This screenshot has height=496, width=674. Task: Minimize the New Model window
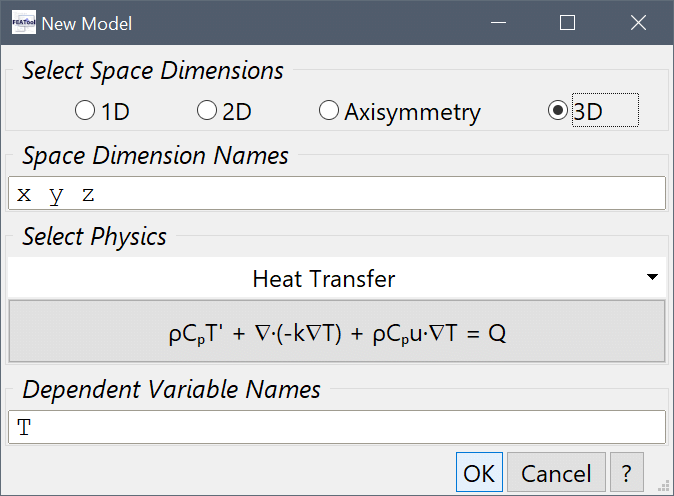(497, 23)
